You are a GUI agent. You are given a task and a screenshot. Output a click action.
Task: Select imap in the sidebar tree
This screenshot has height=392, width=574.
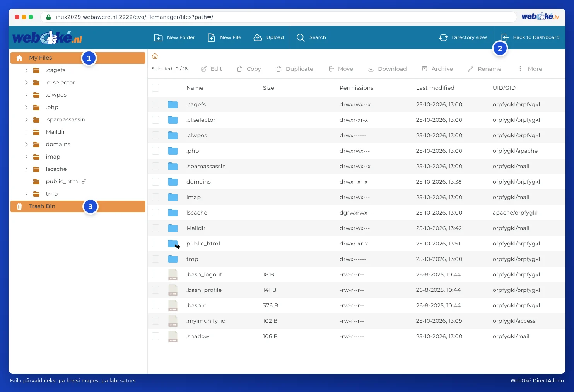coord(53,157)
